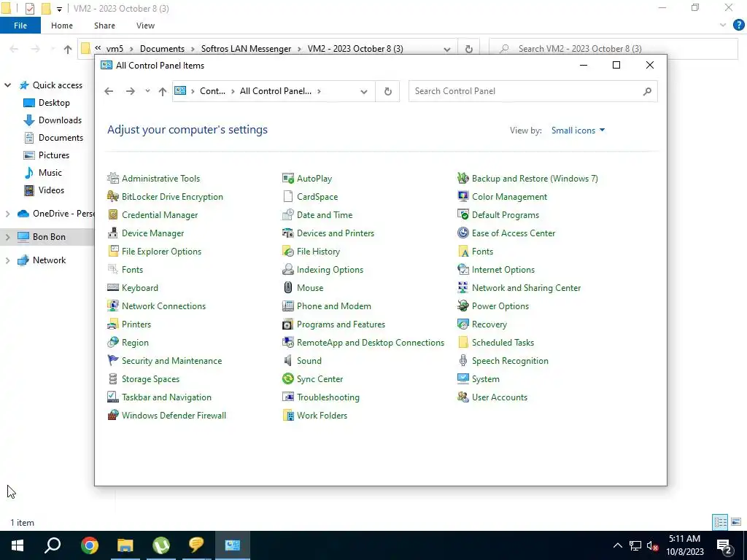Open the Backup and Restore icon

click(463, 179)
